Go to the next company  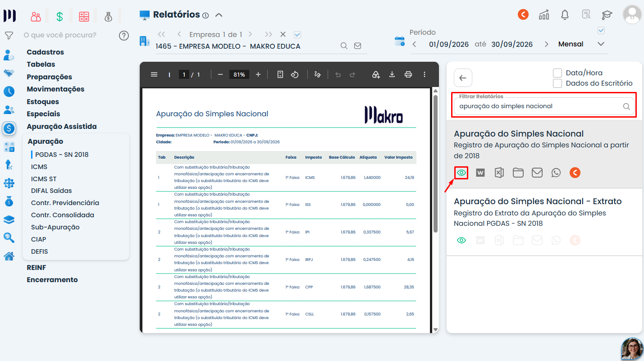[x=251, y=34]
